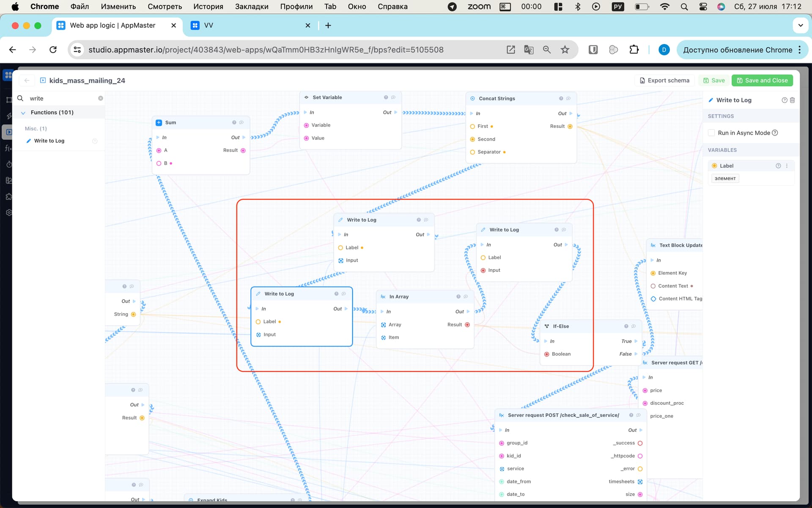Click Export schema button
This screenshot has height=508, width=812.
coord(664,80)
